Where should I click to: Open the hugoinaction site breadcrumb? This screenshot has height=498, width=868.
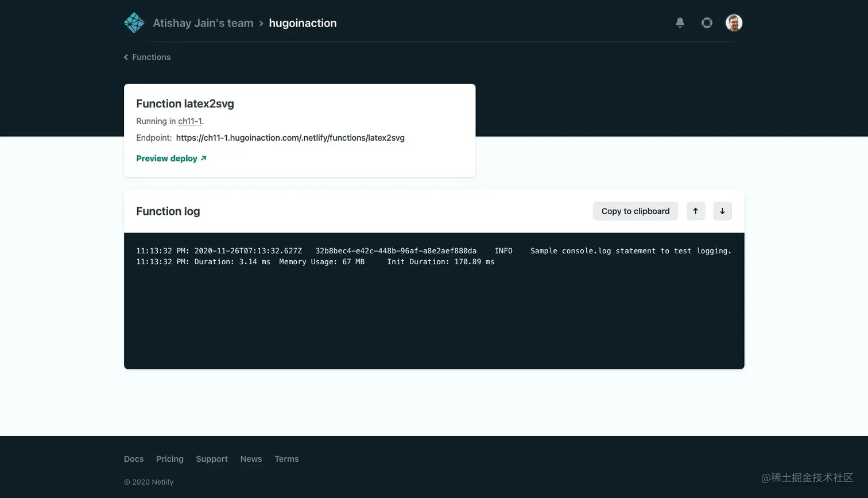pyautogui.click(x=303, y=23)
